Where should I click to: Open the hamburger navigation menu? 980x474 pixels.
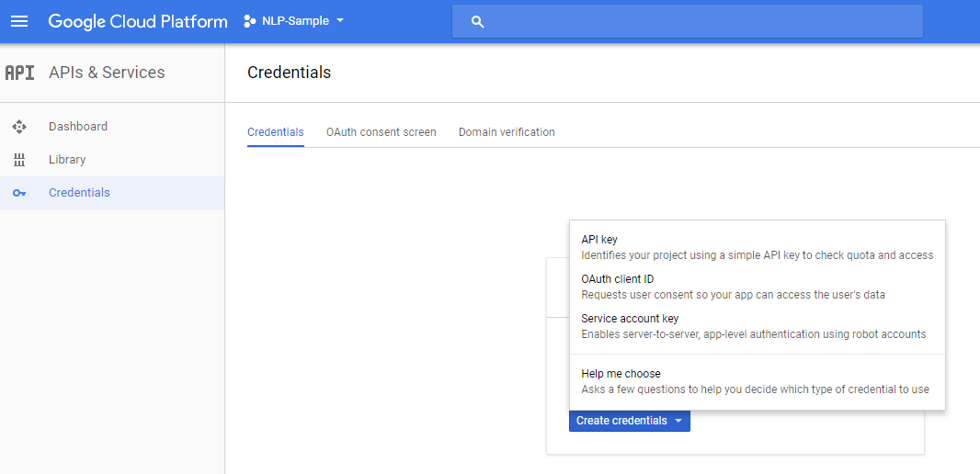point(19,21)
